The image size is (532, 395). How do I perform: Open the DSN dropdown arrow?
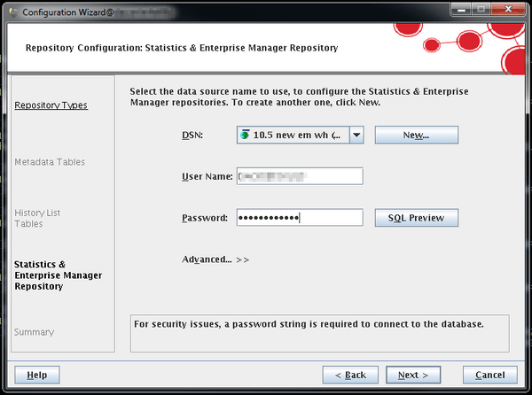pos(356,136)
